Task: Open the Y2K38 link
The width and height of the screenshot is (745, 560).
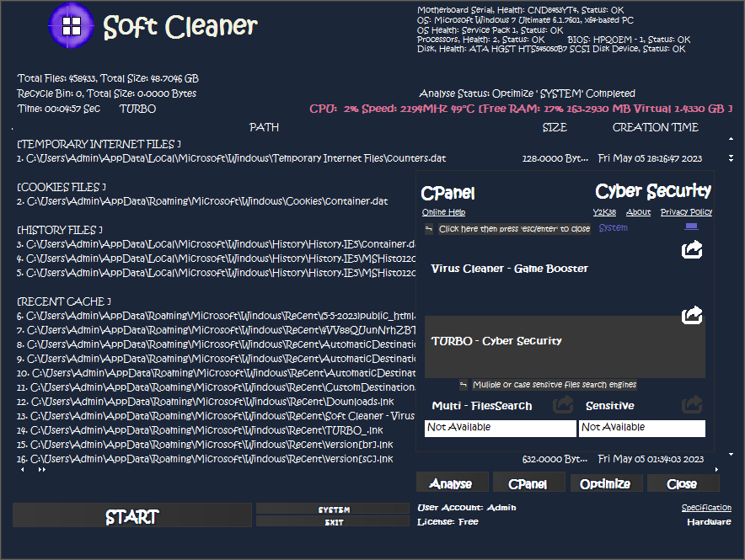Action: point(604,212)
